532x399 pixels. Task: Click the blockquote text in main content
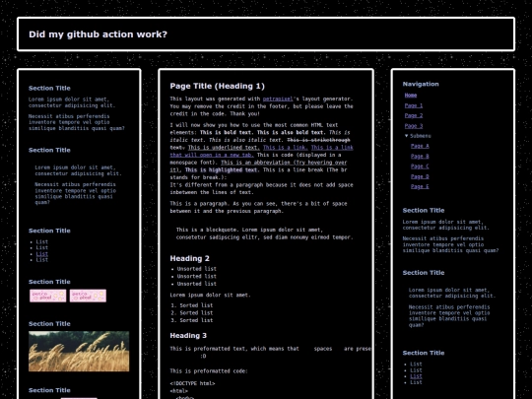265,233
